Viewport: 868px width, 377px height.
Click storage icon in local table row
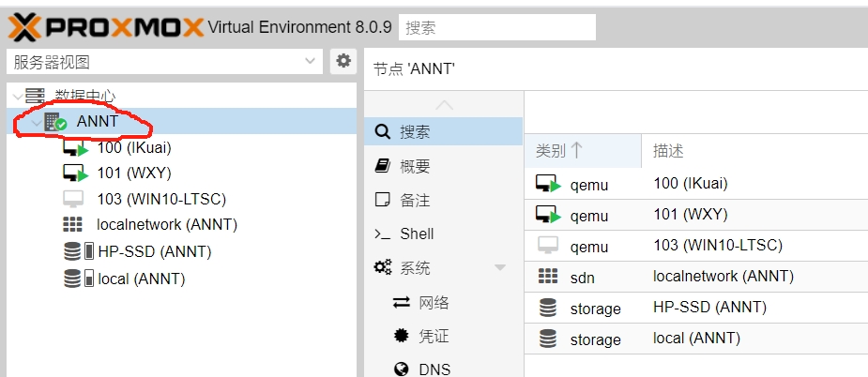click(547, 339)
